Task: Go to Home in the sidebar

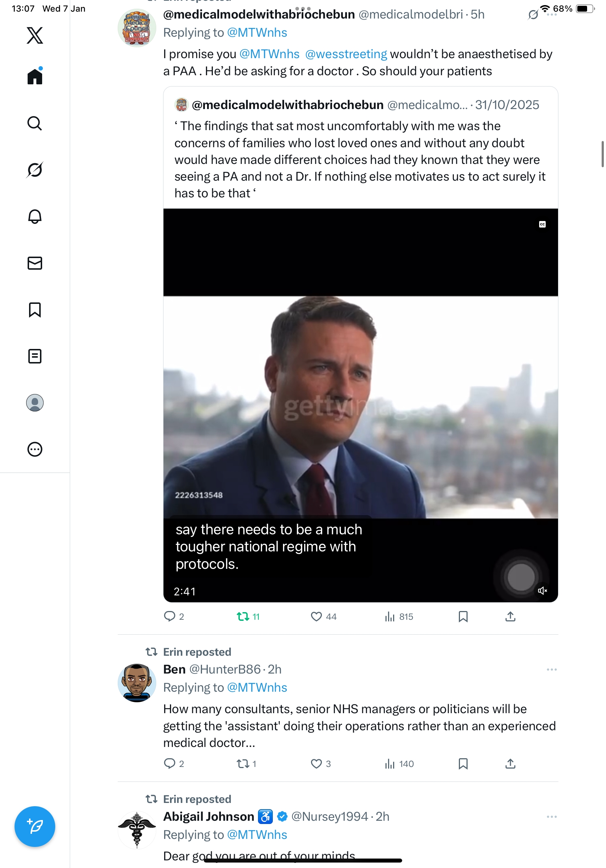Action: (35, 77)
